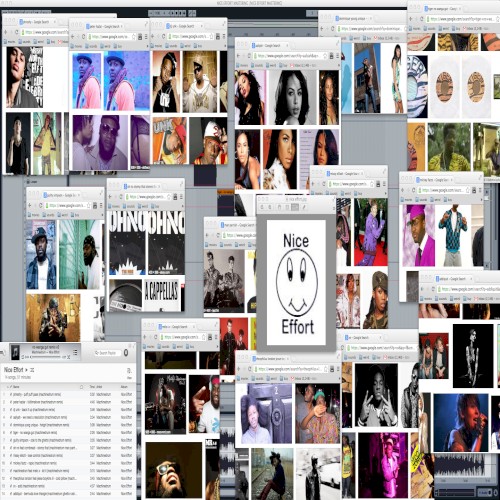This screenshot has height=500, width=500.
Task: Expand bookmarks overflow chevron in missy elliott window
Action: coord(385,193)
